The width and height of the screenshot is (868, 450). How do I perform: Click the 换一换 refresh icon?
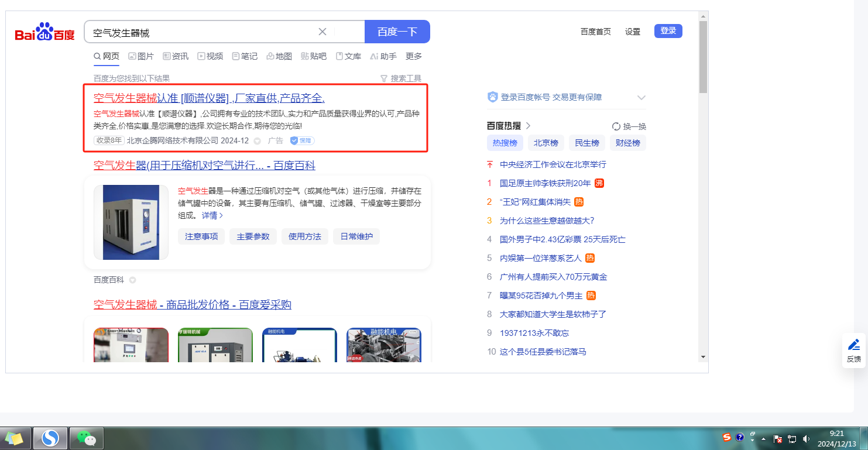[616, 126]
